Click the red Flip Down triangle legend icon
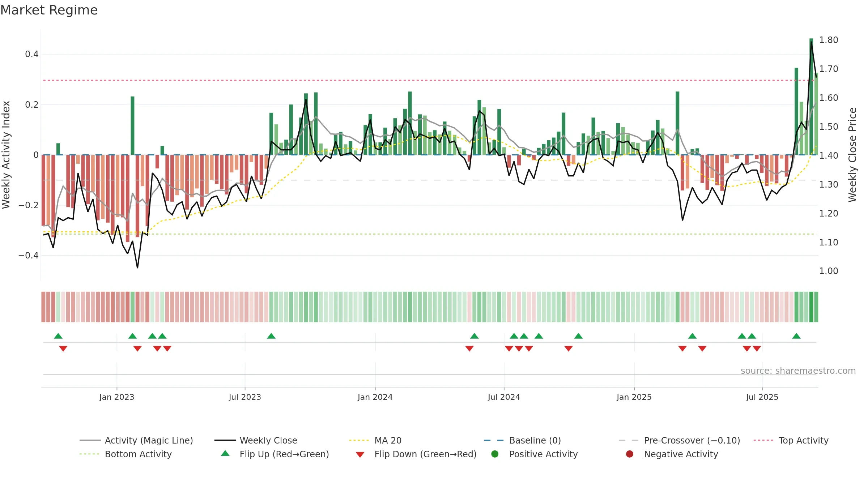 pyautogui.click(x=360, y=455)
